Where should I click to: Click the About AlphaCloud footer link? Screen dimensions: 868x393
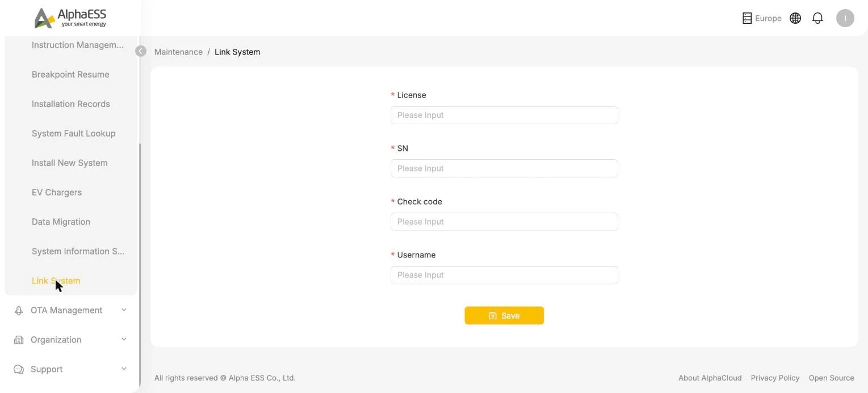click(710, 378)
